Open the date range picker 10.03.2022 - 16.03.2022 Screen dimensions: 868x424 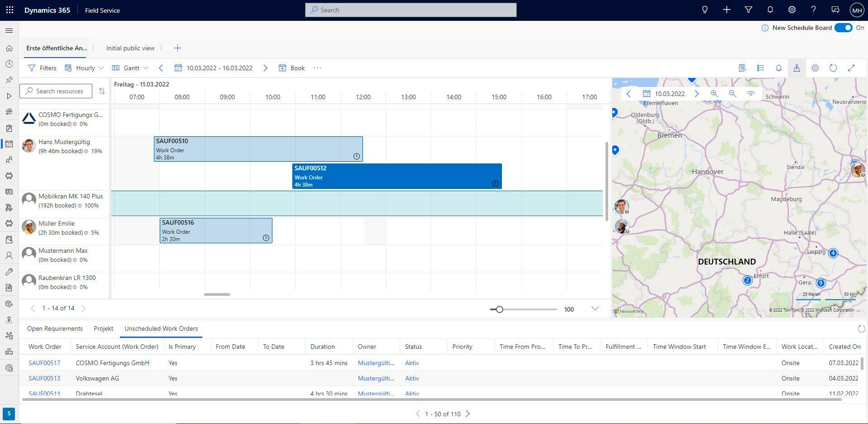click(x=214, y=68)
